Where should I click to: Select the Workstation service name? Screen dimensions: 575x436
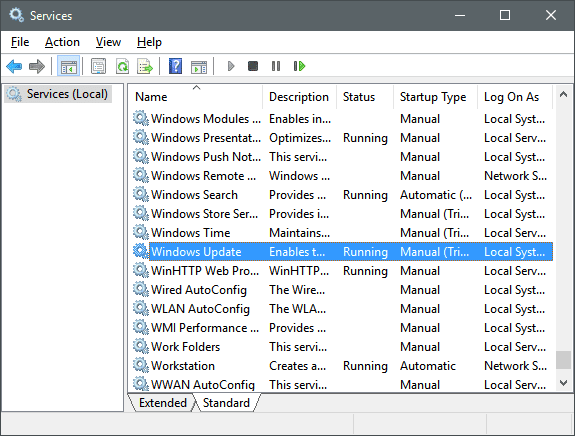coord(183,366)
